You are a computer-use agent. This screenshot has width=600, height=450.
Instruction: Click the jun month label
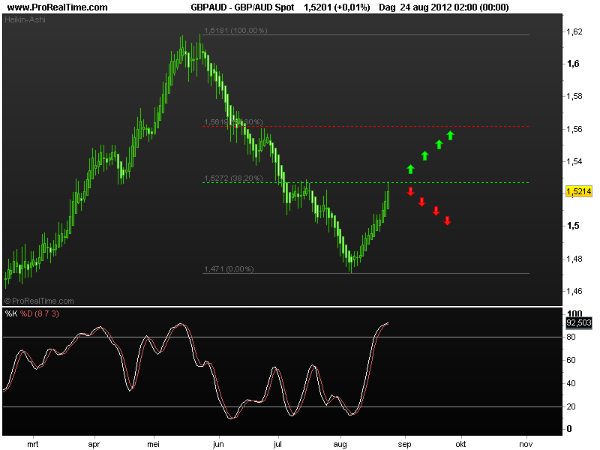218,444
